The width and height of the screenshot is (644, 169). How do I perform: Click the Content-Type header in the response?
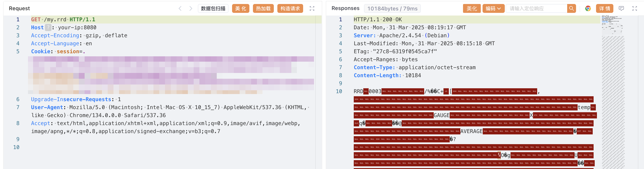pyautogui.click(x=374, y=67)
